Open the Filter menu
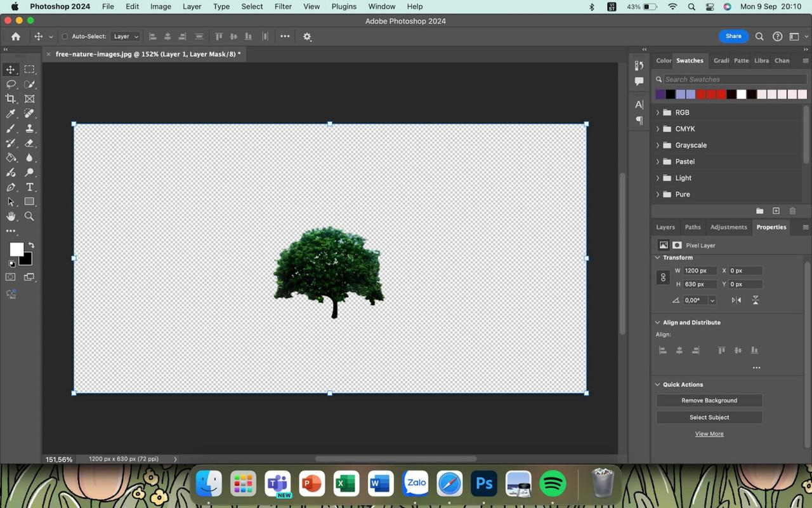The height and width of the screenshot is (508, 812). click(x=283, y=6)
